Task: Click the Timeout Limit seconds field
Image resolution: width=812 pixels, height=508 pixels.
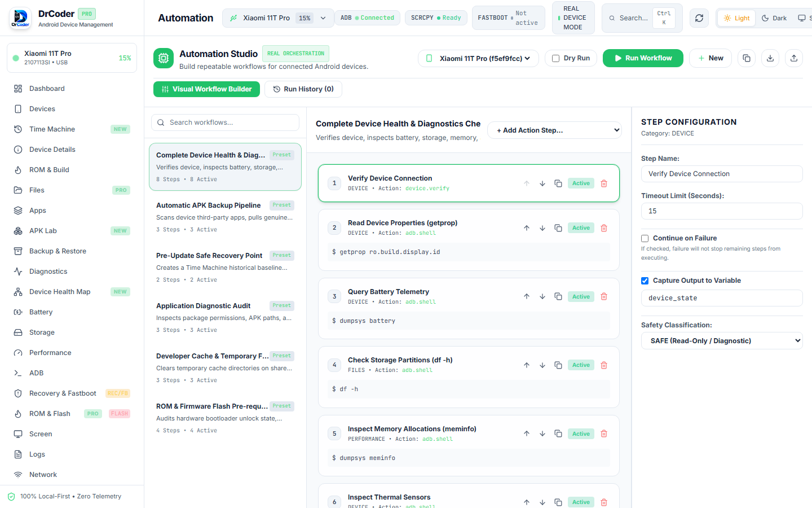Action: (x=722, y=211)
